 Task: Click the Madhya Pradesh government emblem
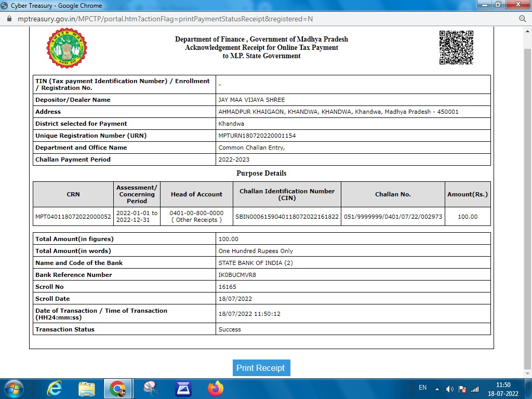point(66,48)
